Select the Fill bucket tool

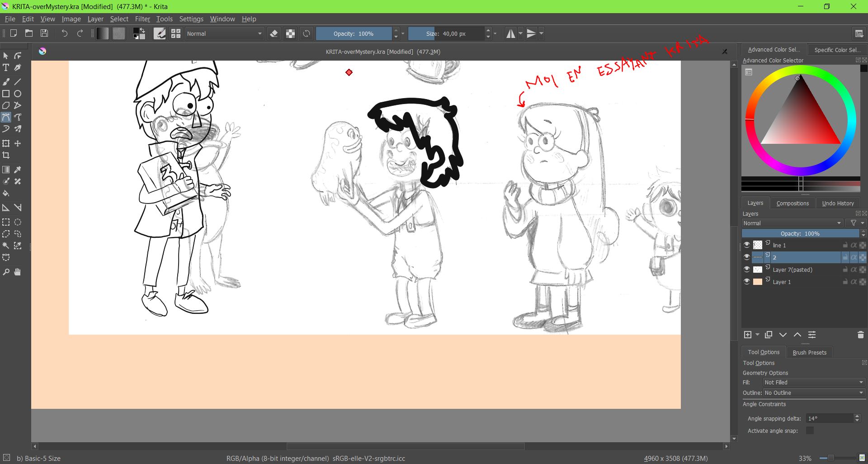coord(6,194)
